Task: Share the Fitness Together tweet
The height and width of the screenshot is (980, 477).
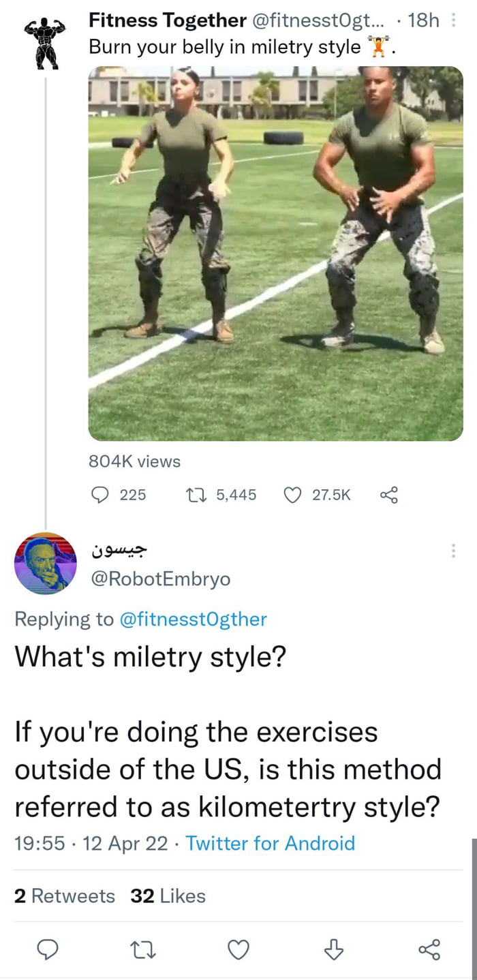Action: point(388,495)
